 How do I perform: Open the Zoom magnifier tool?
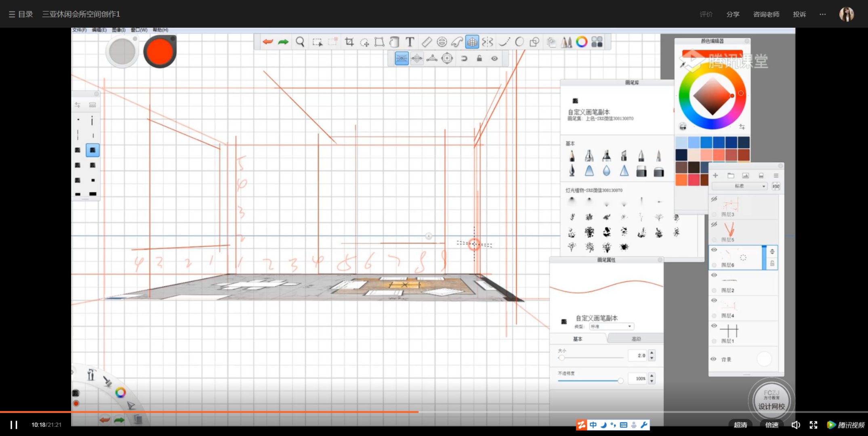coord(300,42)
